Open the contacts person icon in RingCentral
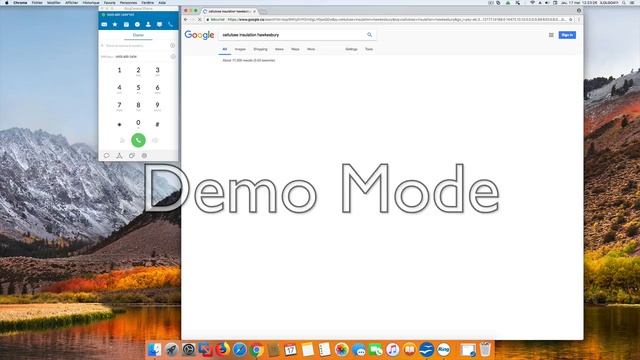640x360 pixels. click(x=148, y=24)
